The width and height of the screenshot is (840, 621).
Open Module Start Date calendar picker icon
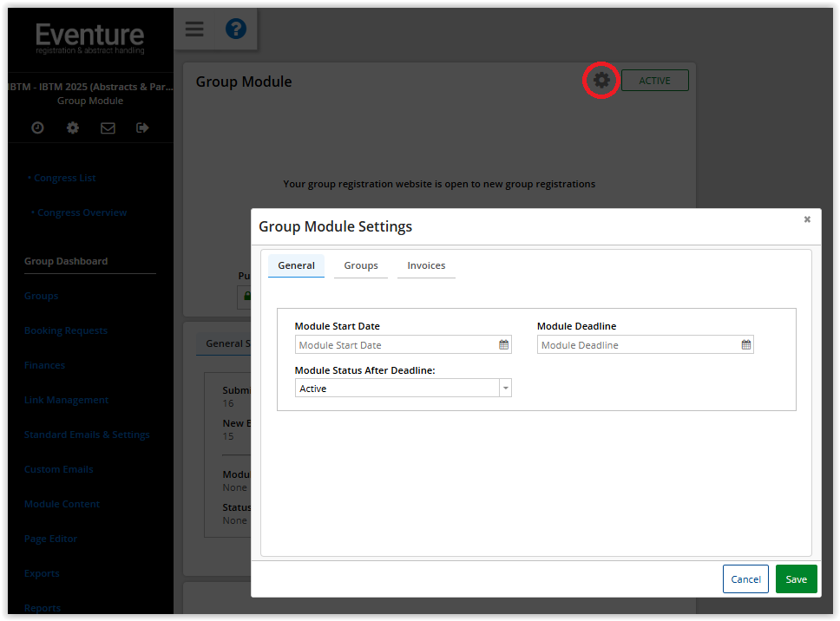tap(503, 344)
